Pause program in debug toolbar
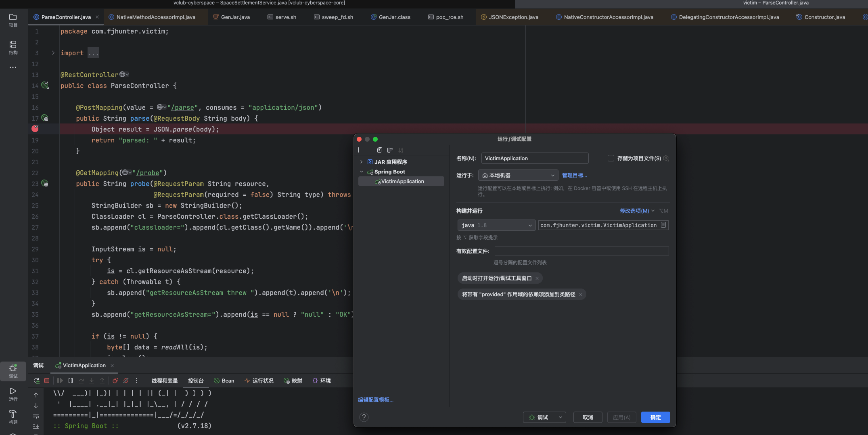The image size is (868, 435). tap(71, 381)
